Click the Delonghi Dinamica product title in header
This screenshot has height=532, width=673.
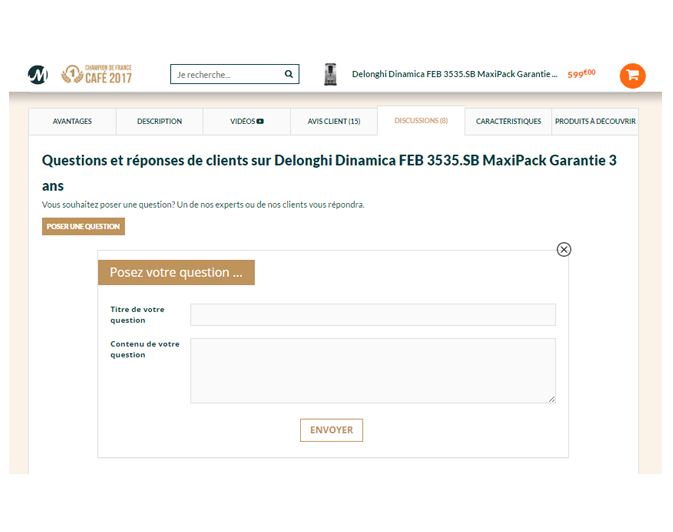pyautogui.click(x=455, y=74)
